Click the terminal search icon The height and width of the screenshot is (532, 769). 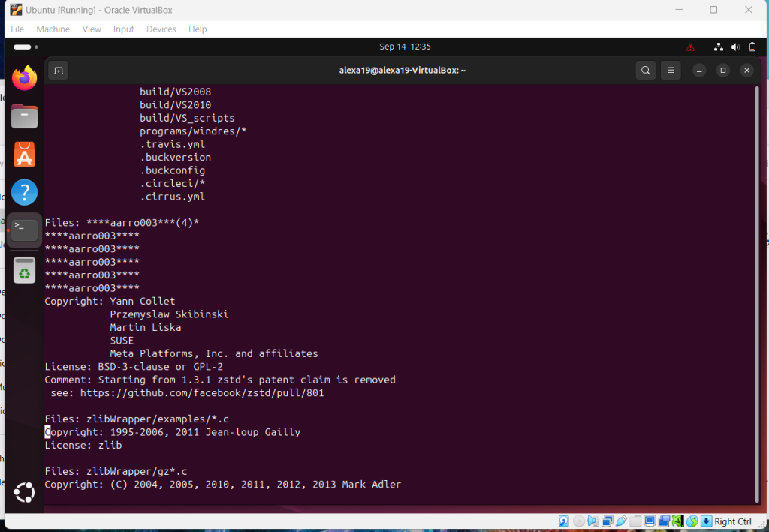tap(645, 71)
